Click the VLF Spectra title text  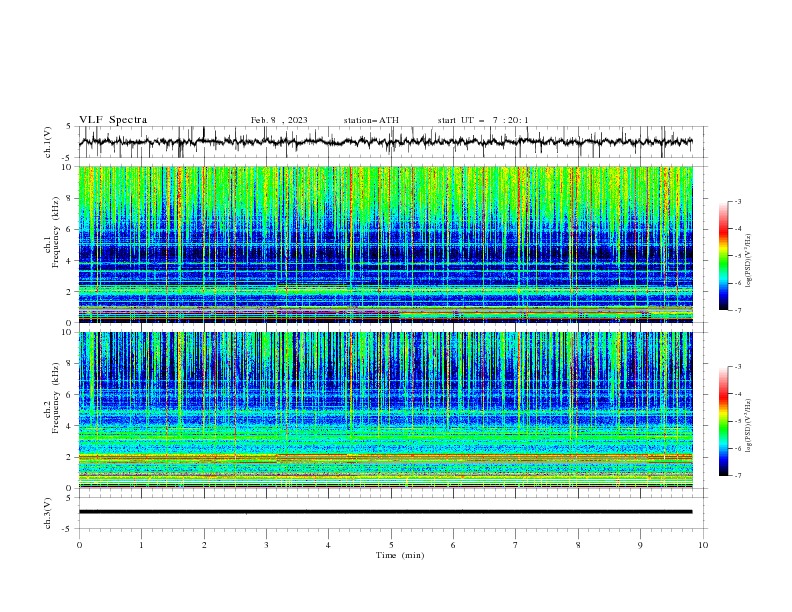[x=113, y=120]
